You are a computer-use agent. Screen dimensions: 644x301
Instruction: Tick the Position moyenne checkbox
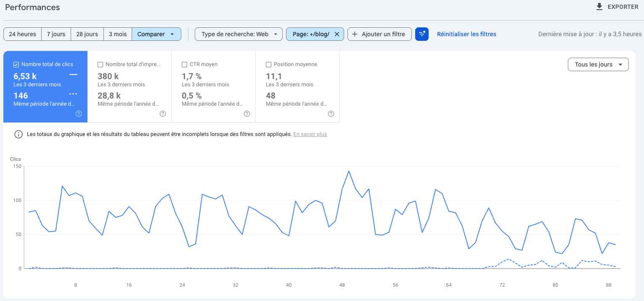[269, 64]
